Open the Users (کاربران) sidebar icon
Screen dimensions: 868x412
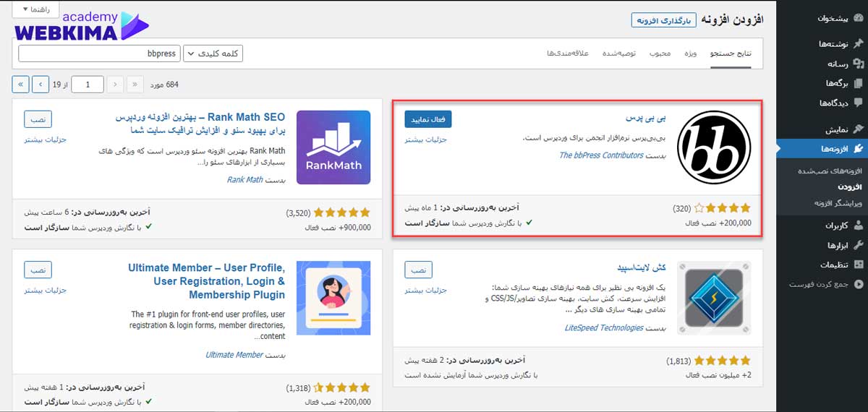(x=858, y=225)
